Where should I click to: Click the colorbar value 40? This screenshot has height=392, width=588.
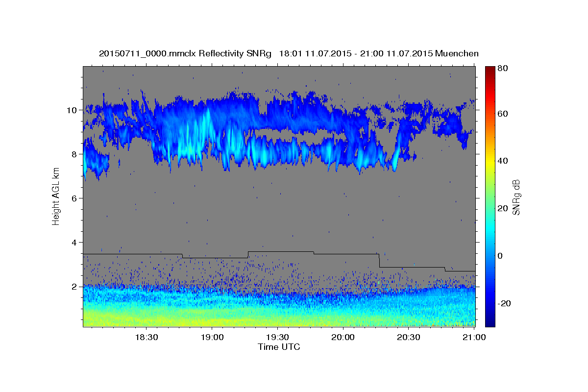tap(503, 161)
